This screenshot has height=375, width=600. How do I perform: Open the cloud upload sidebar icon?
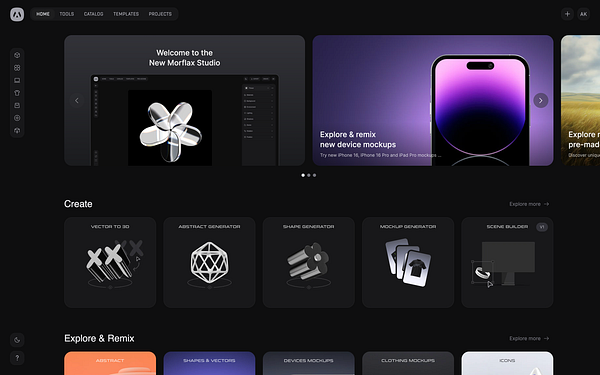click(x=17, y=130)
